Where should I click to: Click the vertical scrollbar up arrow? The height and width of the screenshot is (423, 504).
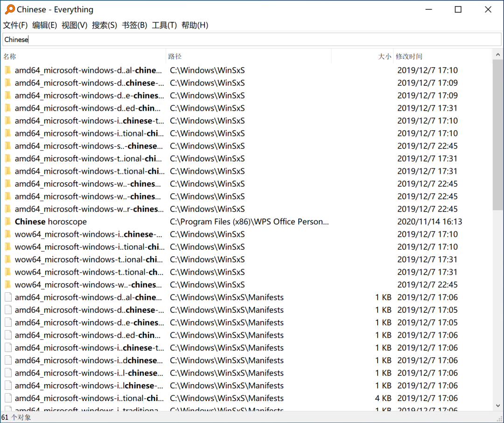click(x=497, y=55)
